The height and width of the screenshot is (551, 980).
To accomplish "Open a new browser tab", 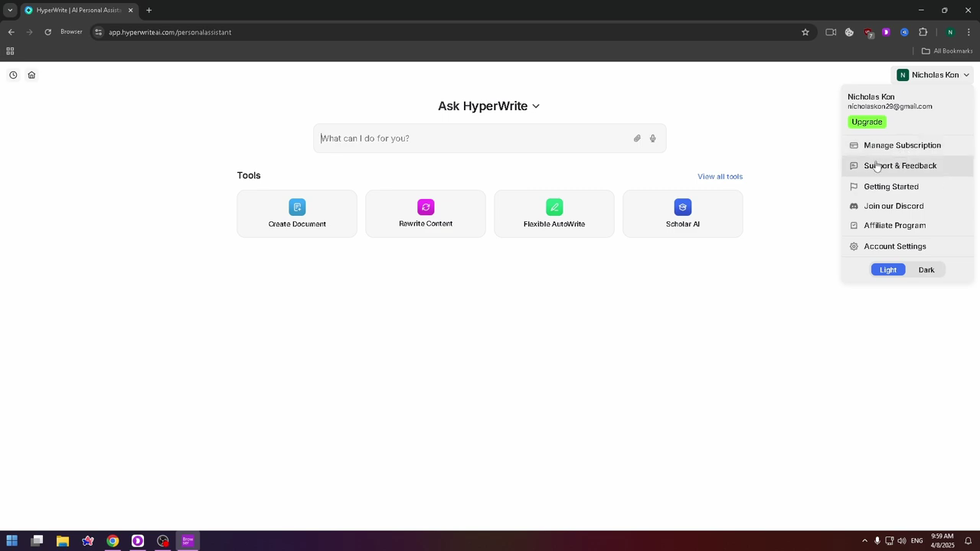I will (x=149, y=10).
